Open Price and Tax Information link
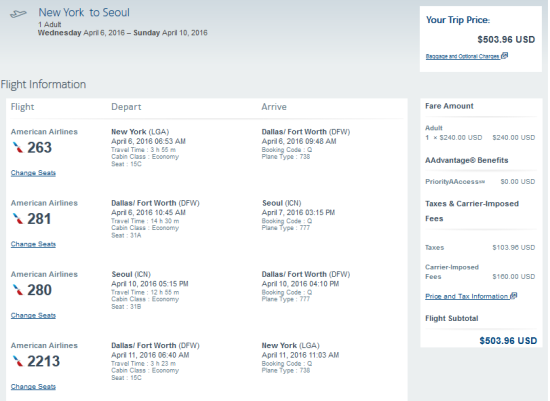 point(467,296)
